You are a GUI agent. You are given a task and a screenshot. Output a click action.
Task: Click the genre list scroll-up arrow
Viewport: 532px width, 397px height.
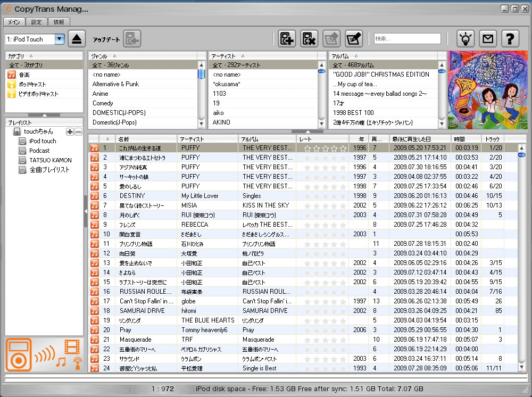(201, 65)
